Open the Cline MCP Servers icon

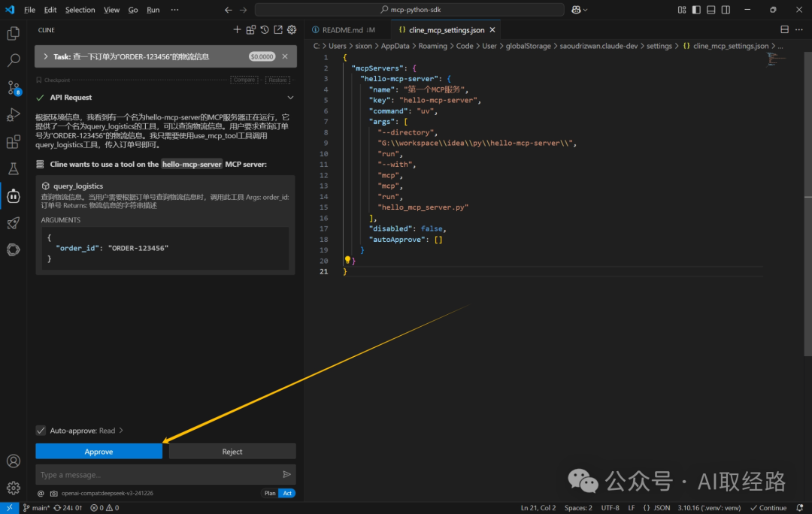tap(250, 30)
